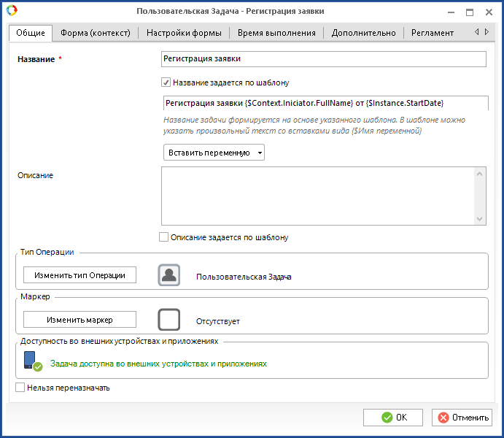Select the "Дополнительно" tab
The height and width of the screenshot is (438, 504).
tap(363, 33)
